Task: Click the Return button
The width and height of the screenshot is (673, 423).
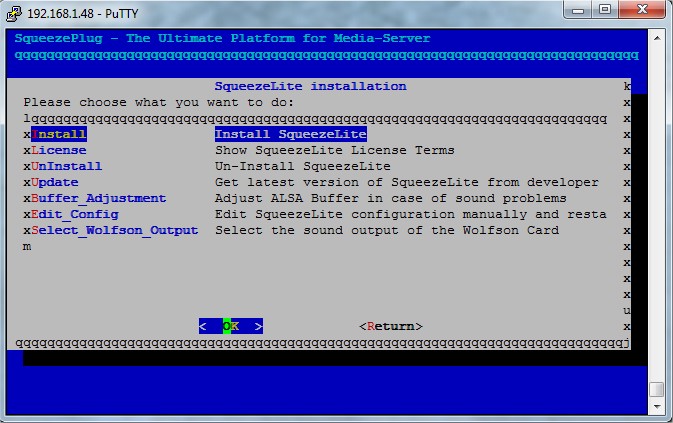Action: 391,326
